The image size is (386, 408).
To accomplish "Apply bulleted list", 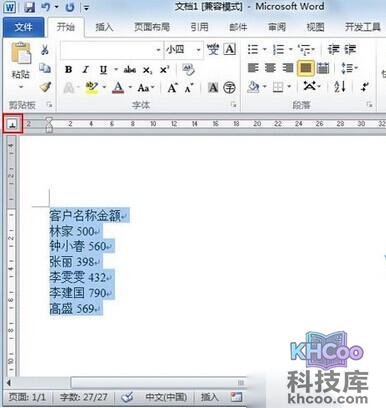I will coord(253,50).
